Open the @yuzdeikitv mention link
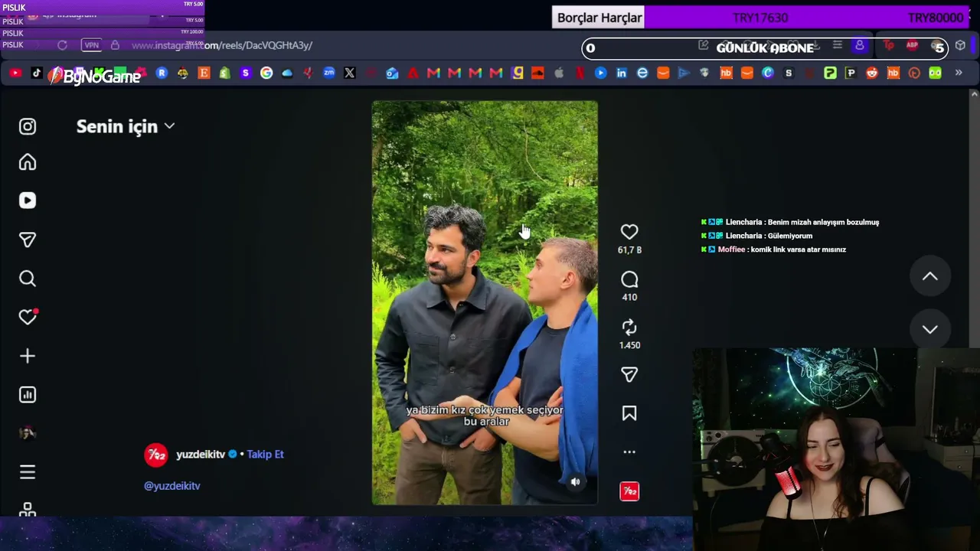Image resolution: width=980 pixels, height=551 pixels. click(x=172, y=486)
